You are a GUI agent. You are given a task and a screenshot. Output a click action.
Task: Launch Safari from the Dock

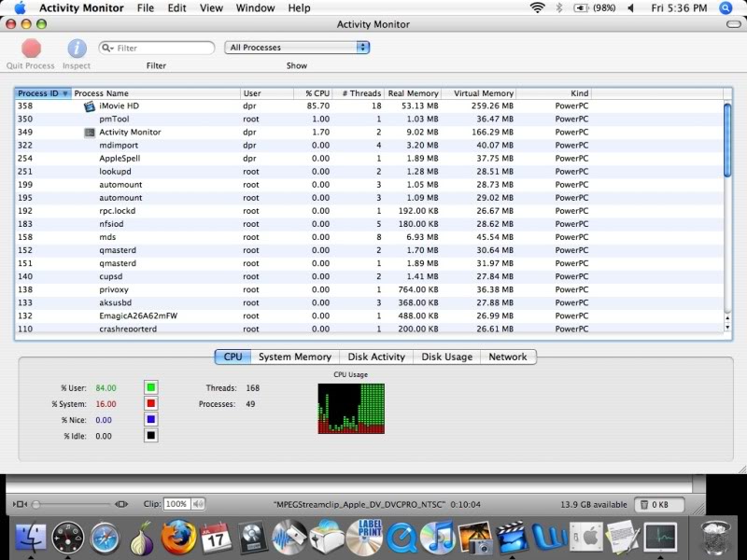pos(105,539)
